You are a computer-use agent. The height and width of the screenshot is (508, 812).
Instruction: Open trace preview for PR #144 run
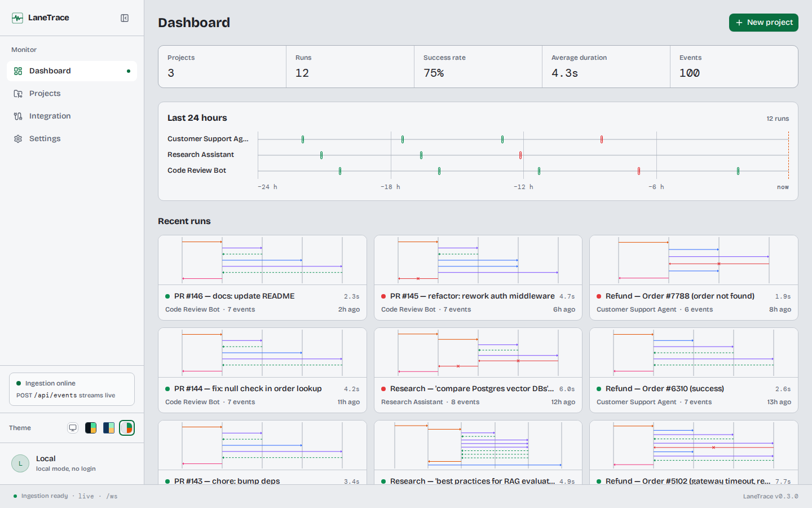pyautogui.click(x=262, y=353)
